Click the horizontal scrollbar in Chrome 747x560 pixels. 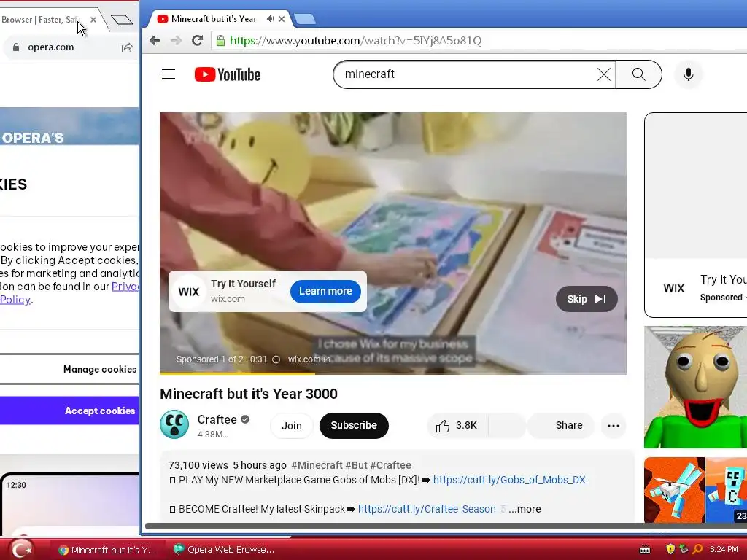pos(446,526)
